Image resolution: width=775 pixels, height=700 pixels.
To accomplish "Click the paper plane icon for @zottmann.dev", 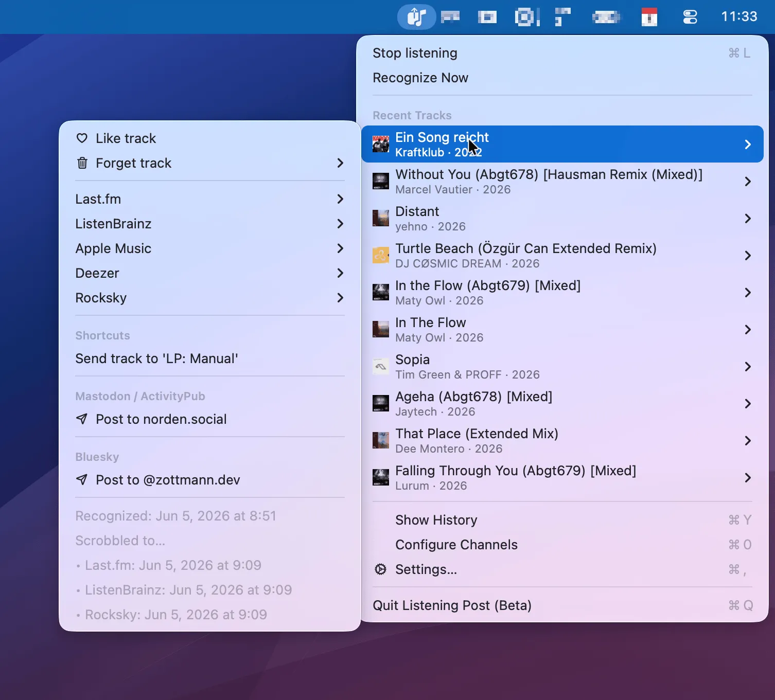I will point(82,479).
